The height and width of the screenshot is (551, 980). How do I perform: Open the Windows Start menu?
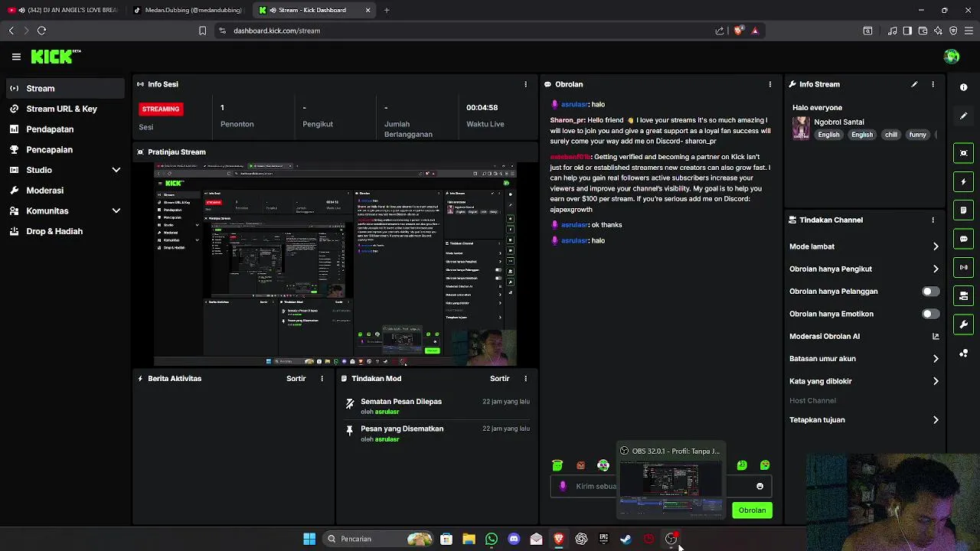click(309, 539)
